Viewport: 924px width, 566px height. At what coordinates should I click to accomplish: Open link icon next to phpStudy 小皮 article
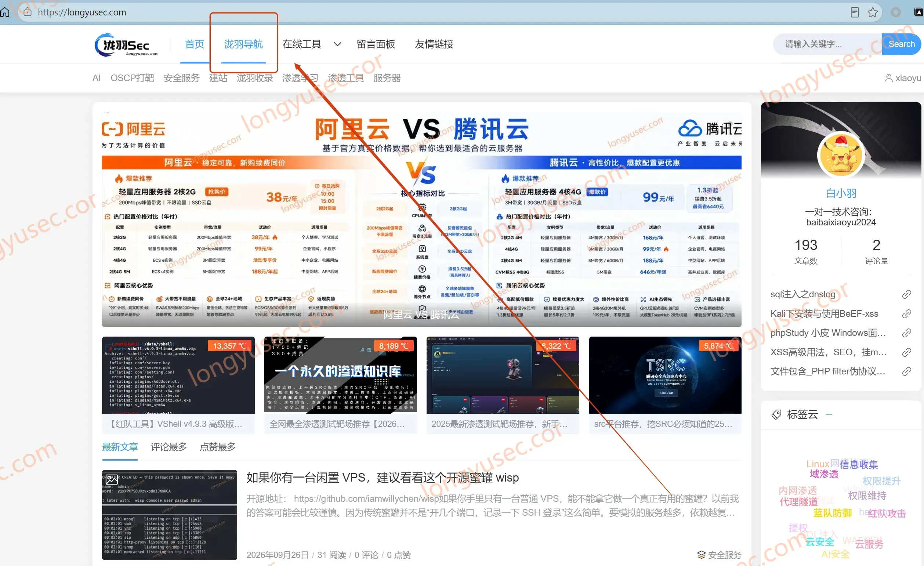(x=906, y=333)
